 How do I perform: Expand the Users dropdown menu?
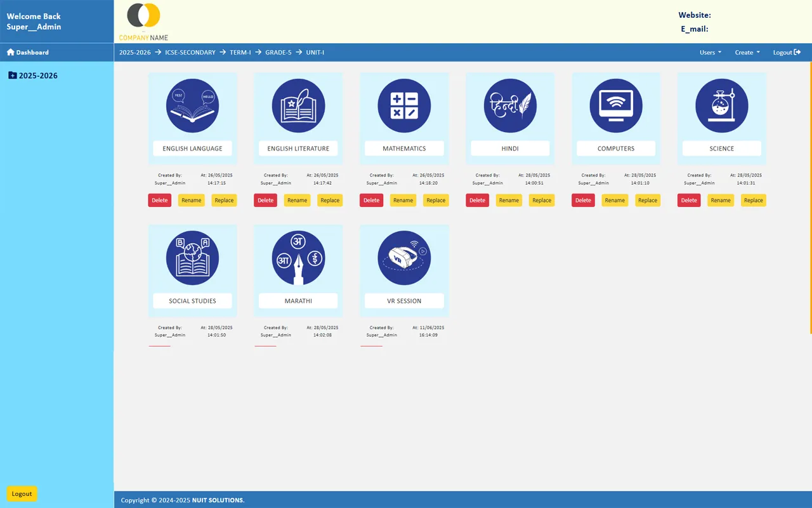710,53
